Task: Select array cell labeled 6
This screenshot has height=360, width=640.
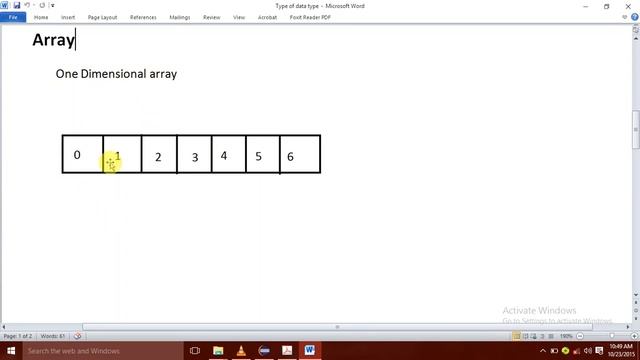Action: (x=300, y=154)
